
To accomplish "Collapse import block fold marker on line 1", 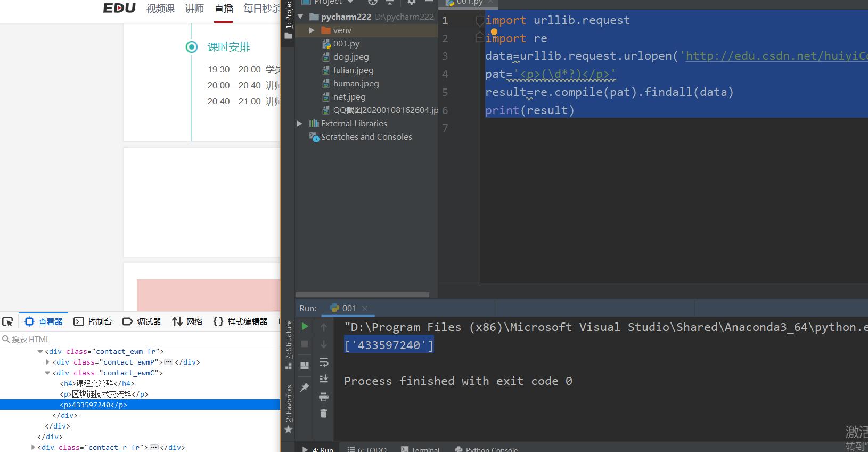I will point(479,20).
